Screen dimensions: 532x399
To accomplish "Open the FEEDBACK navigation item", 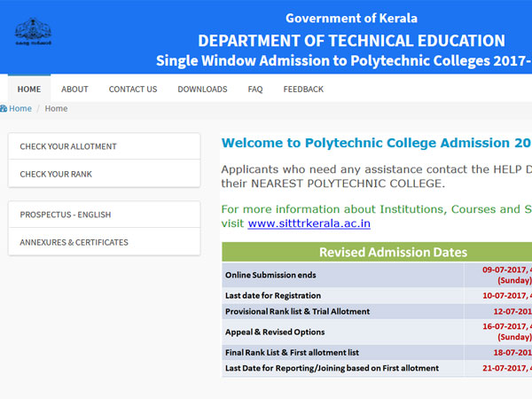I will coord(303,90).
